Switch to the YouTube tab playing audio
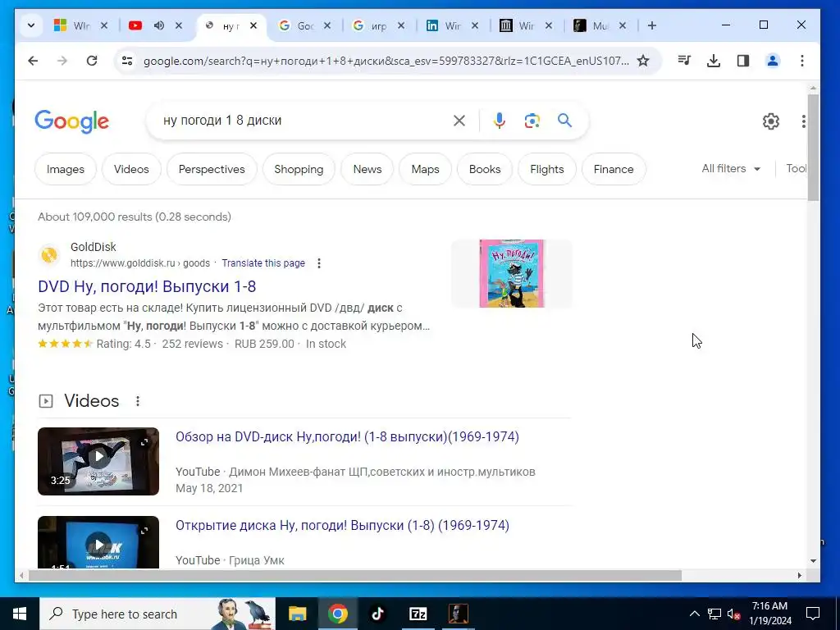 click(x=135, y=25)
